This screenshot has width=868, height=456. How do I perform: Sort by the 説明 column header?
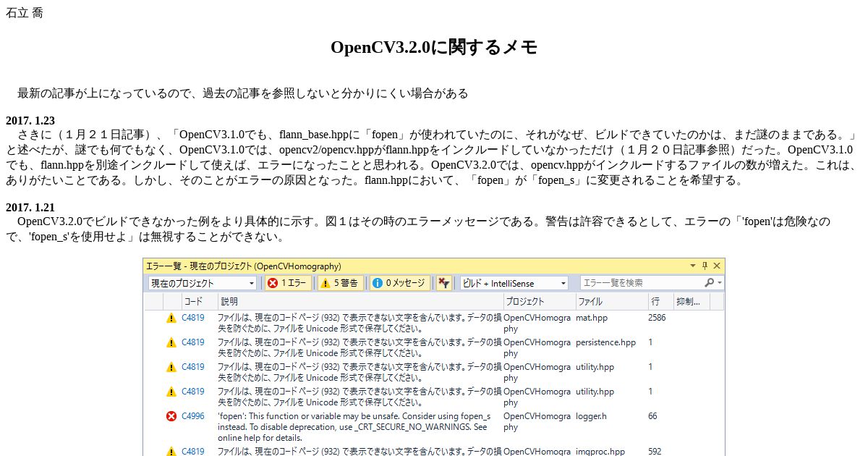[x=359, y=301]
